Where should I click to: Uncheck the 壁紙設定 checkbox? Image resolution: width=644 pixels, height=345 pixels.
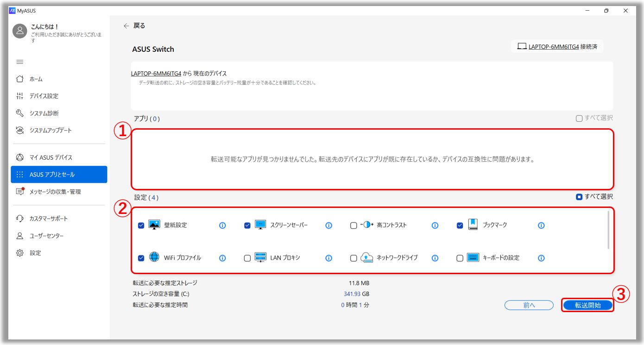(x=141, y=226)
